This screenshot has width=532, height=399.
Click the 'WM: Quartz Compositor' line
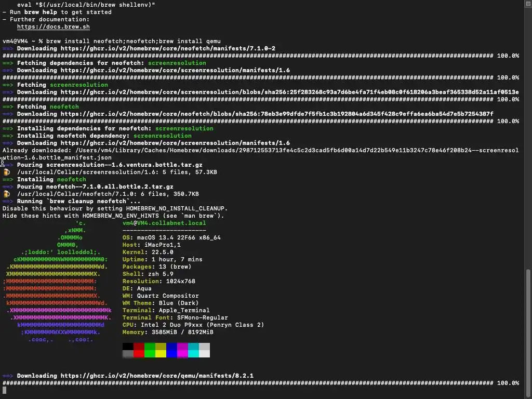(x=161, y=296)
